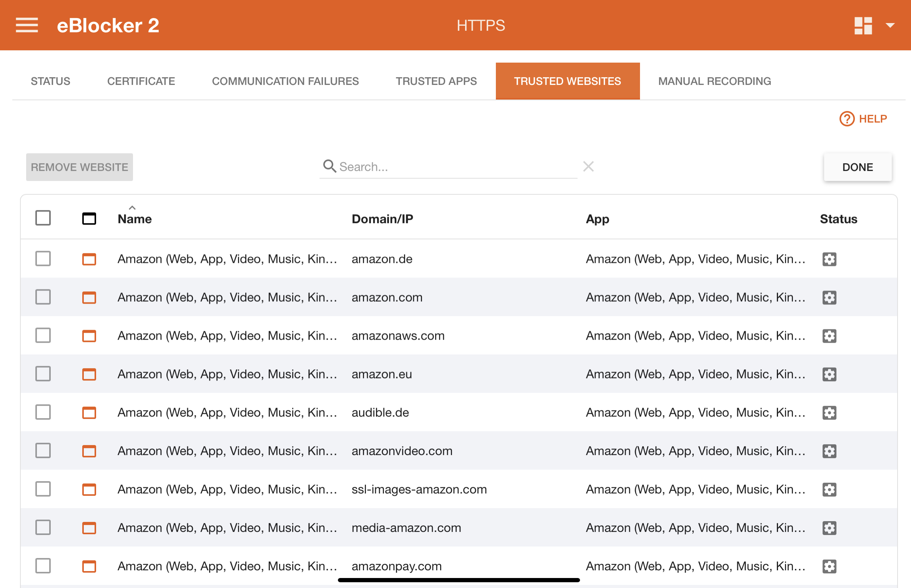This screenshot has width=911, height=588.
Task: Select the media-amazon.com domain cell
Action: 406,528
